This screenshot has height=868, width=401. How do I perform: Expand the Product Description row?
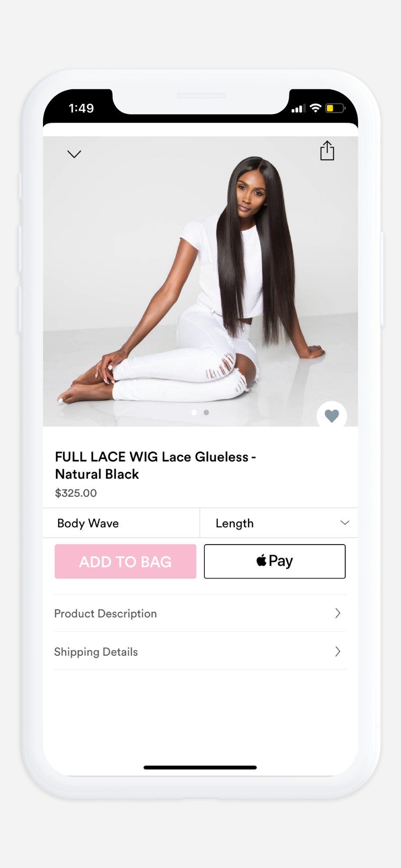(x=200, y=613)
